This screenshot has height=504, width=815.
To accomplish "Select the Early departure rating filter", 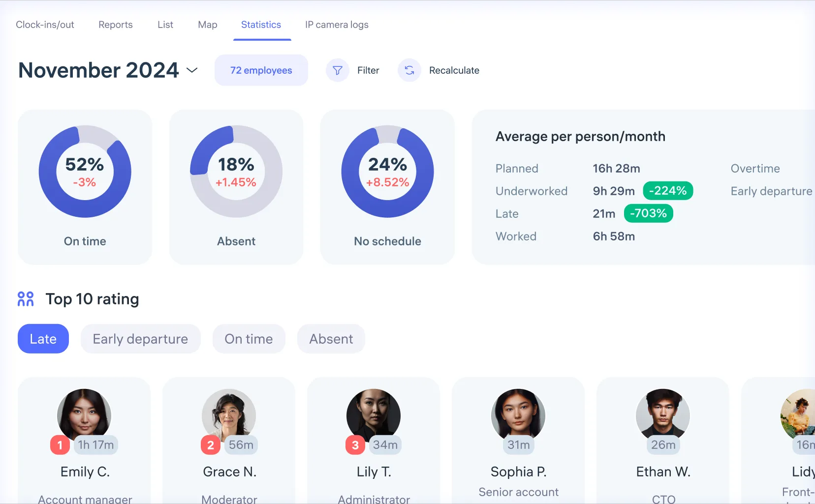I will point(140,339).
